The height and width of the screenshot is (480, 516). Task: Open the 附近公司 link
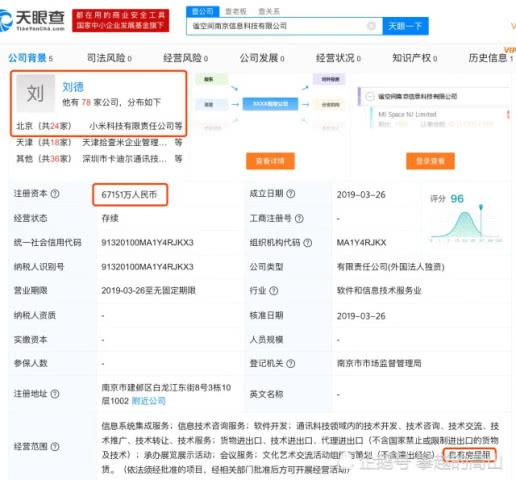[x=149, y=401]
